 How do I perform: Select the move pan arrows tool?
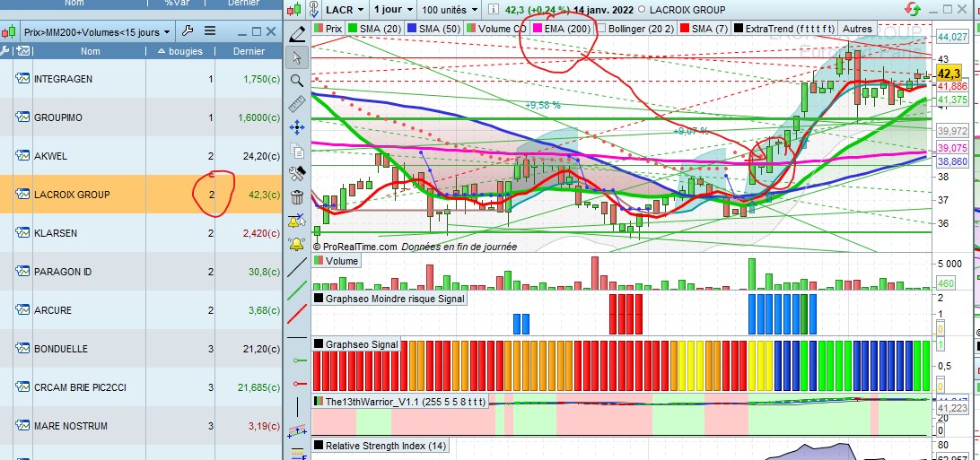[x=297, y=127]
